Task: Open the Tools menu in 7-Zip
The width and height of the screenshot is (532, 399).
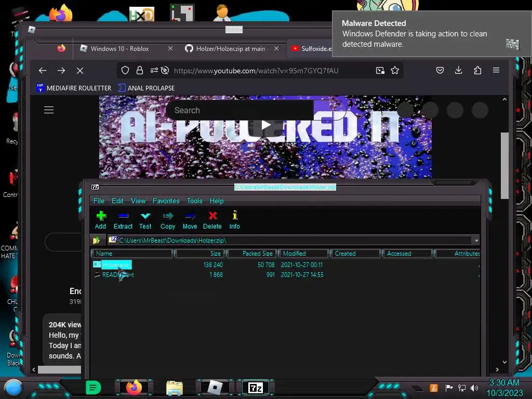Action: pos(194,201)
